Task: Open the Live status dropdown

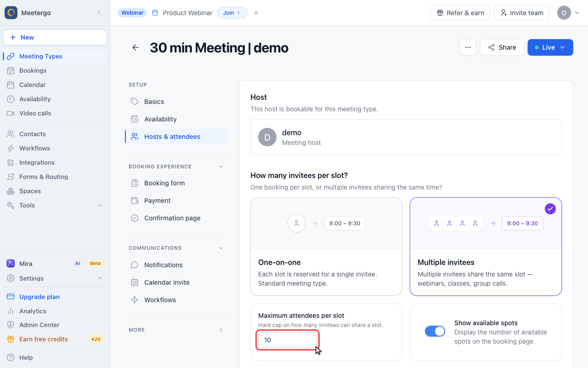Action: (550, 47)
